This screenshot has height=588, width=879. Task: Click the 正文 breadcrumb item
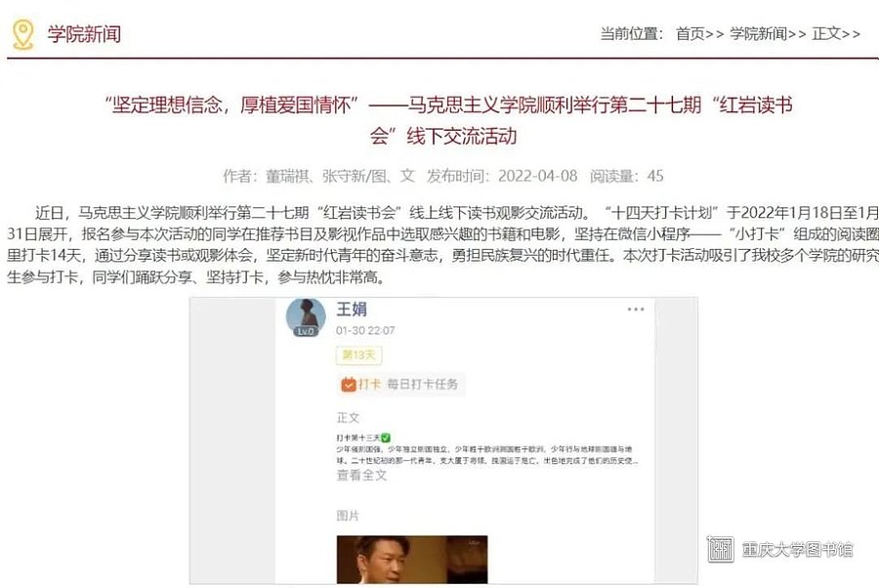pyautogui.click(x=827, y=34)
